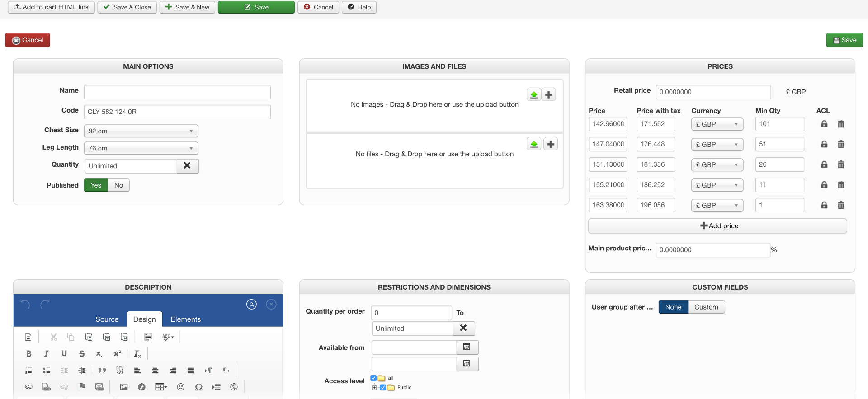Insert a hyperlink in the description
Screen dimensions: 868x399
pyautogui.click(x=28, y=387)
